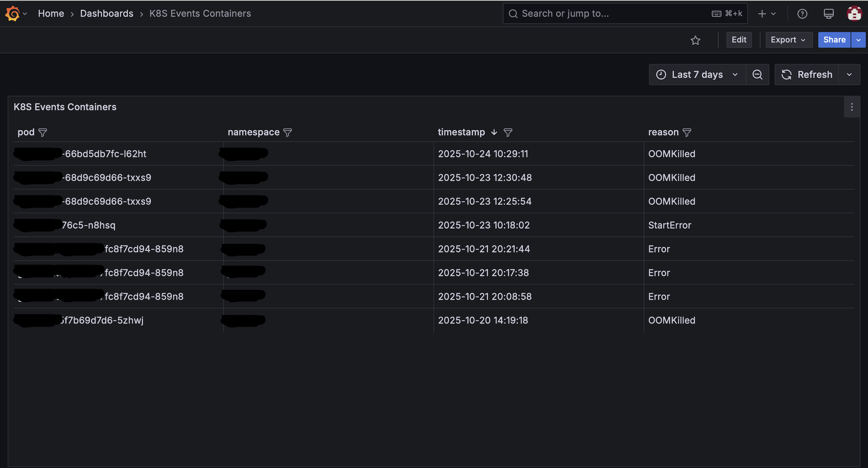Zoom out time range with magnifier icon
Screen dimensions: 868x468
point(757,75)
